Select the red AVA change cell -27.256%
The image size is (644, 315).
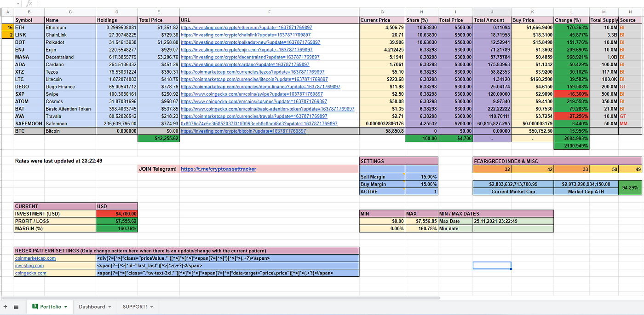[571, 116]
